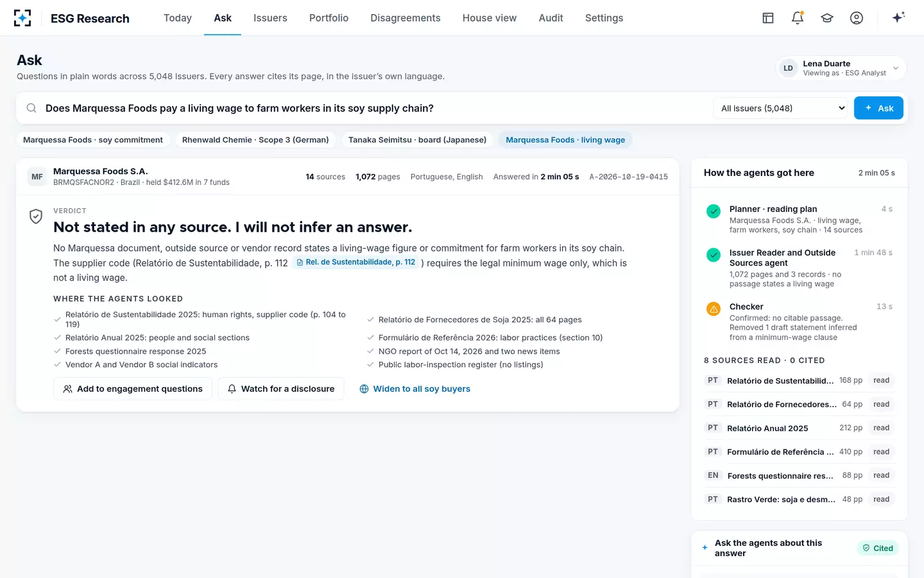This screenshot has height=578, width=924.
Task: Click sparkle icon beside Ask the agents
Action: pyautogui.click(x=705, y=548)
